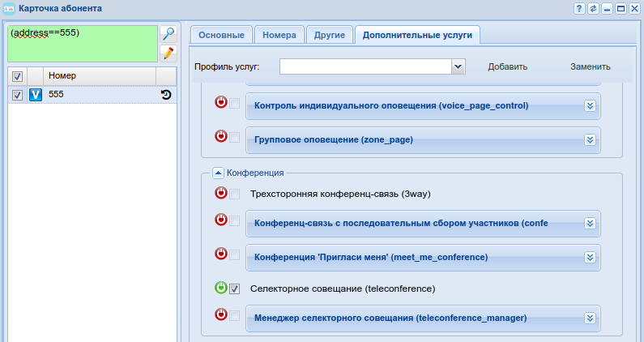This screenshot has width=644, height=342.
Task: Switch to the Номера tab
Action: pos(279,35)
